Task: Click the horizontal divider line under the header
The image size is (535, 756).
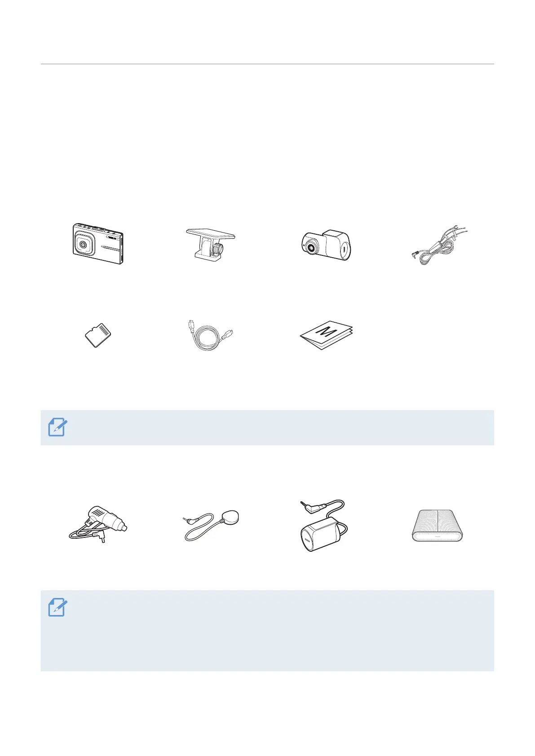Action: point(267,64)
